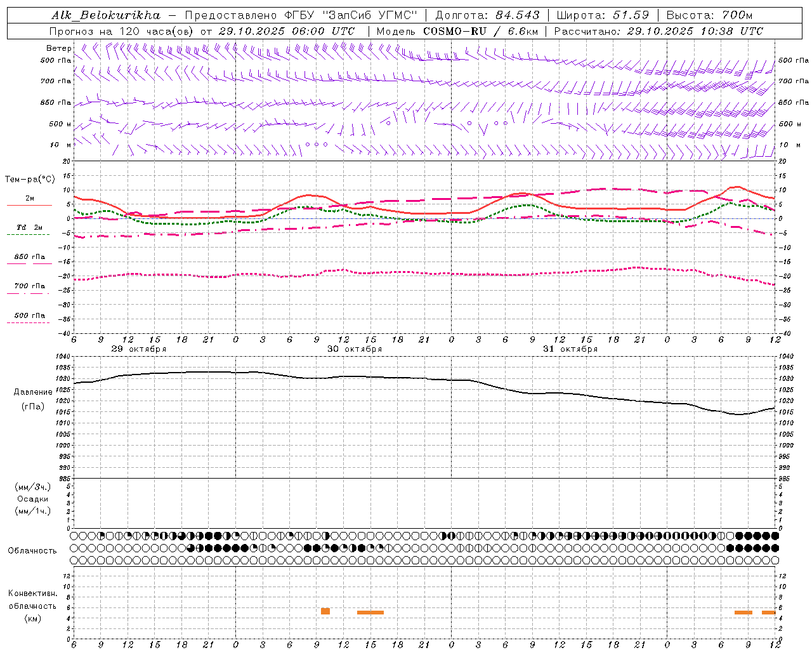Click the 700 гПа temperature legend label
Image resolution: width=812 pixels, height=650 pixels.
(30, 286)
